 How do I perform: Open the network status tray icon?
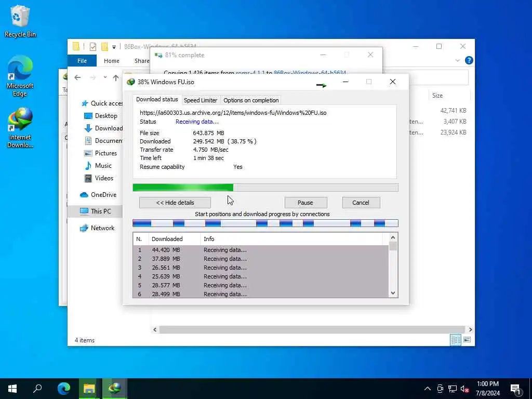[x=453, y=389]
